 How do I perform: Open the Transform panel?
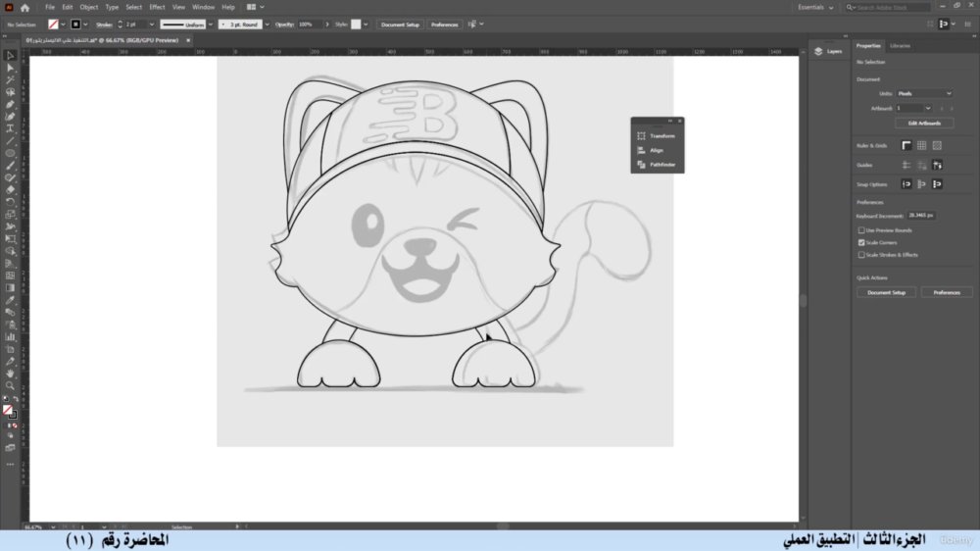[x=657, y=135]
